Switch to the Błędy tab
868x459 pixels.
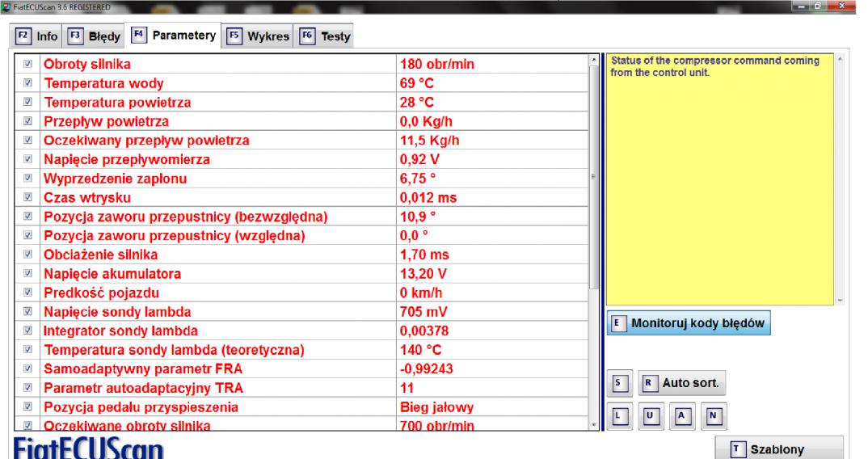point(95,36)
